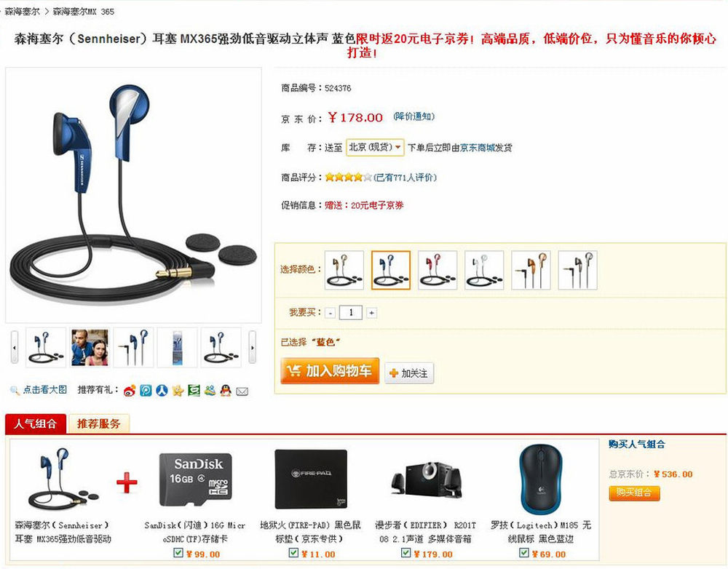Click the 加入购物车 add to cart button
Viewport: 728px width, 569px height.
pos(330,371)
